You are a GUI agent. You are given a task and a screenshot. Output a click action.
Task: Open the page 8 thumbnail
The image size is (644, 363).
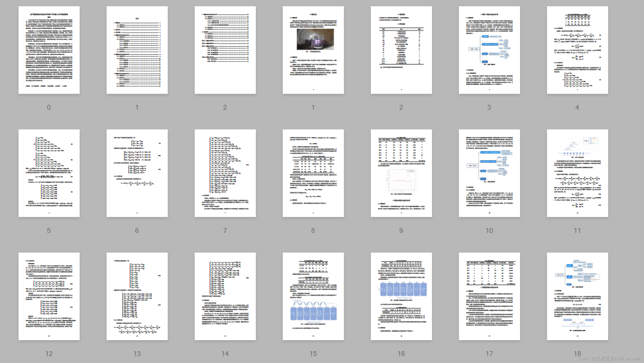click(313, 173)
